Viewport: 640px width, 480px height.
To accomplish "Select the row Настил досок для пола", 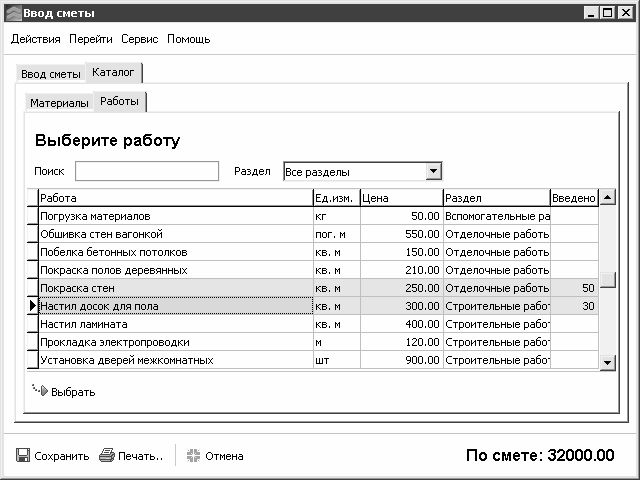I will (x=313, y=306).
